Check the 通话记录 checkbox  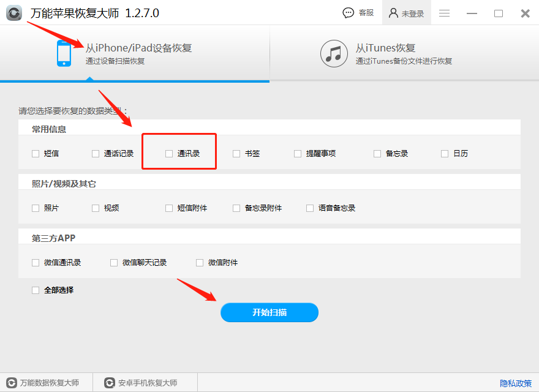click(x=96, y=153)
